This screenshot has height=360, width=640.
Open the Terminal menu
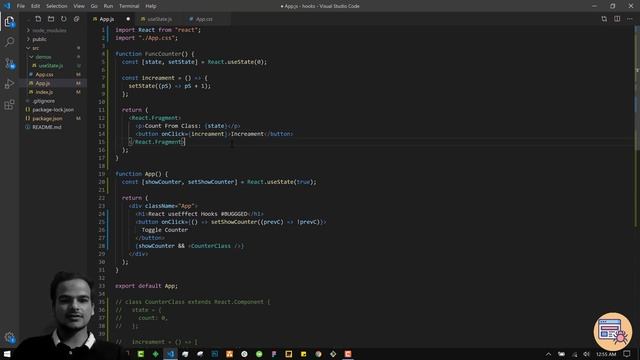click(129, 6)
